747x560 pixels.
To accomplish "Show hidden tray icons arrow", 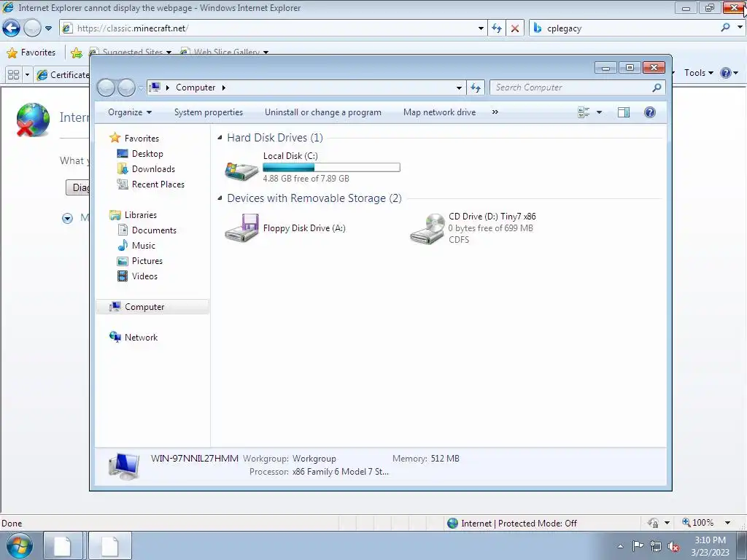I will 620,547.
